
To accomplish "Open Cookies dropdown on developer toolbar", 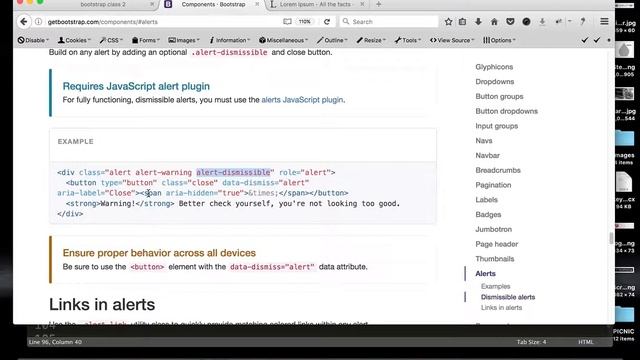I will (x=74, y=40).
